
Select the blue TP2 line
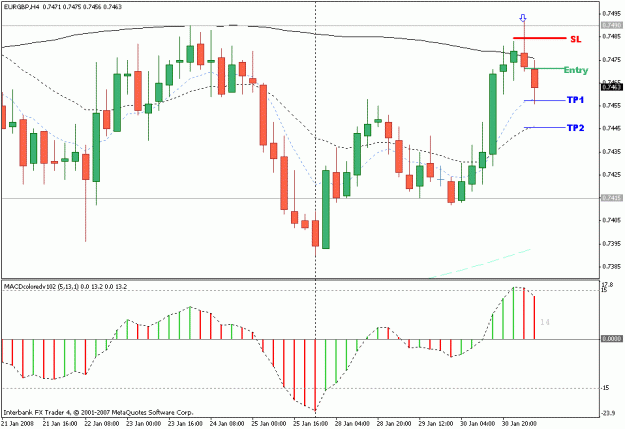[x=544, y=128]
